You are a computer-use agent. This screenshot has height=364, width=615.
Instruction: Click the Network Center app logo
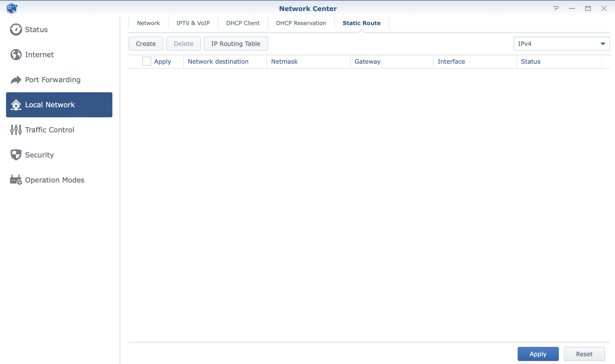point(12,8)
